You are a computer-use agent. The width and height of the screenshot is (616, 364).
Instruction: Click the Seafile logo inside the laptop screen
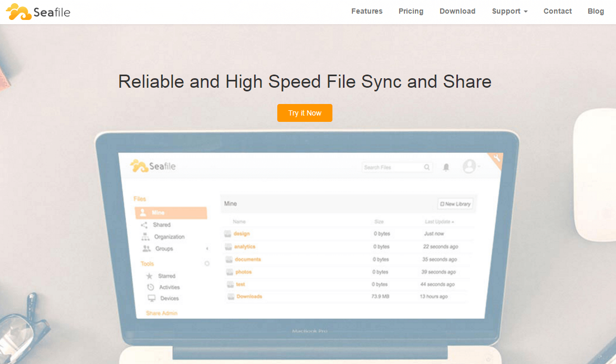[153, 166]
